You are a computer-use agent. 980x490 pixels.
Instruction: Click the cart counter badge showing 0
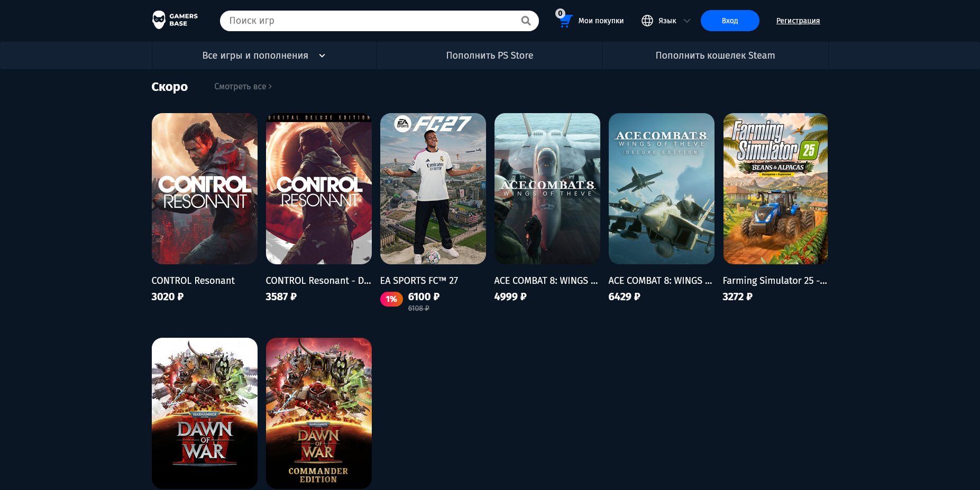pyautogui.click(x=560, y=13)
